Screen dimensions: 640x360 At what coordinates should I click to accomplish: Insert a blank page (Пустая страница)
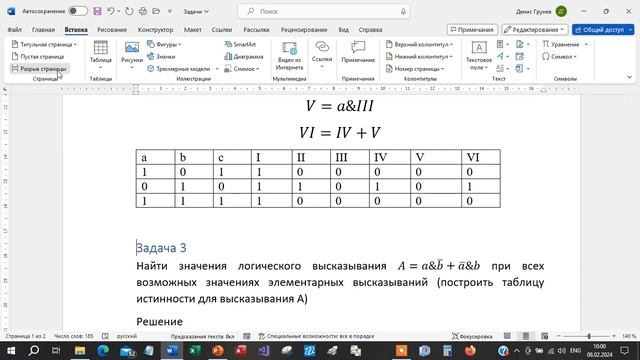[x=38, y=56]
